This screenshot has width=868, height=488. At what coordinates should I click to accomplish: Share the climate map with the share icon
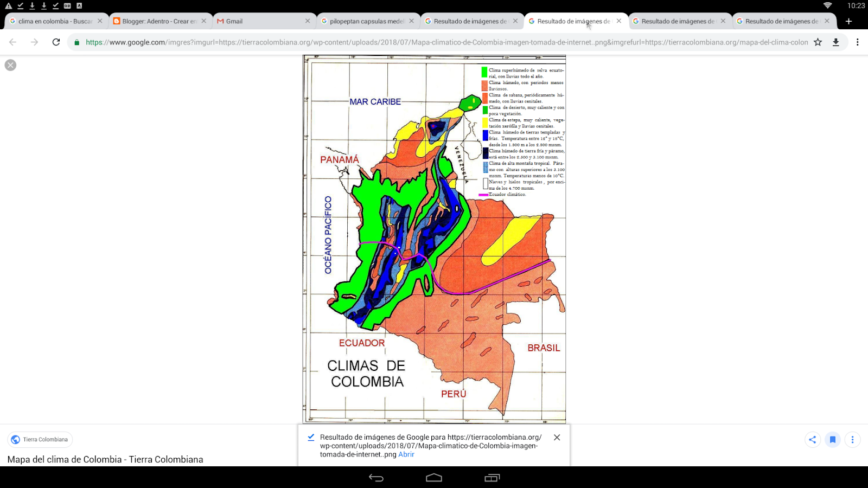(x=812, y=440)
